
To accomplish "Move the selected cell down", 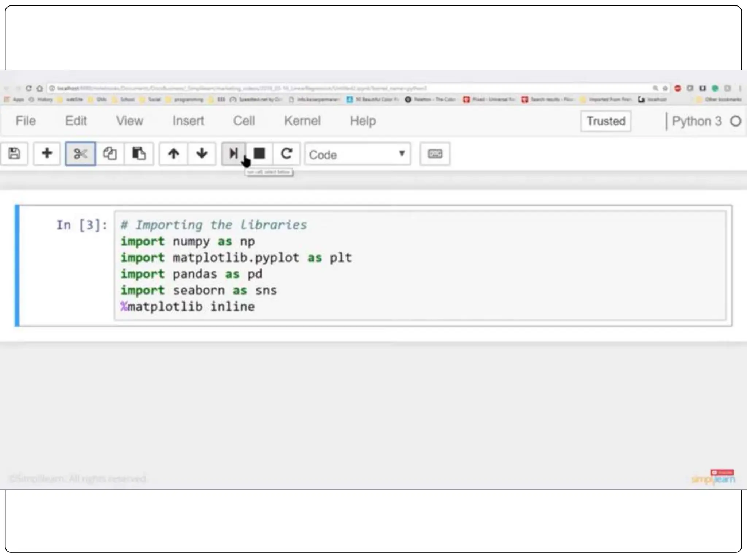I will point(202,153).
